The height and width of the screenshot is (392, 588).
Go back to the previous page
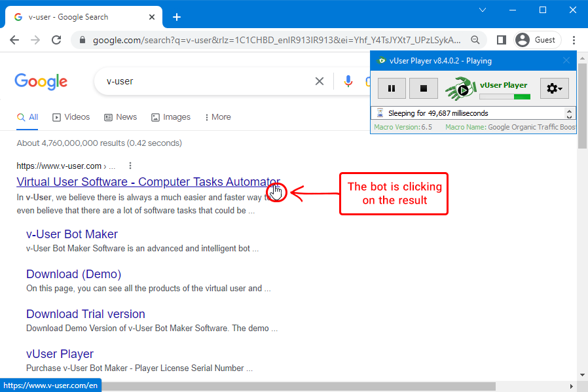point(14,40)
